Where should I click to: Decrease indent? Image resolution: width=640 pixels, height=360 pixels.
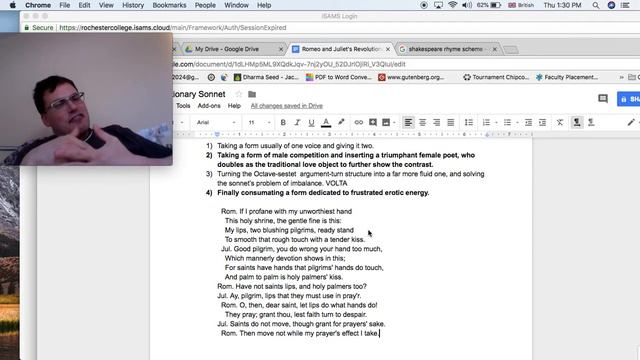528,122
